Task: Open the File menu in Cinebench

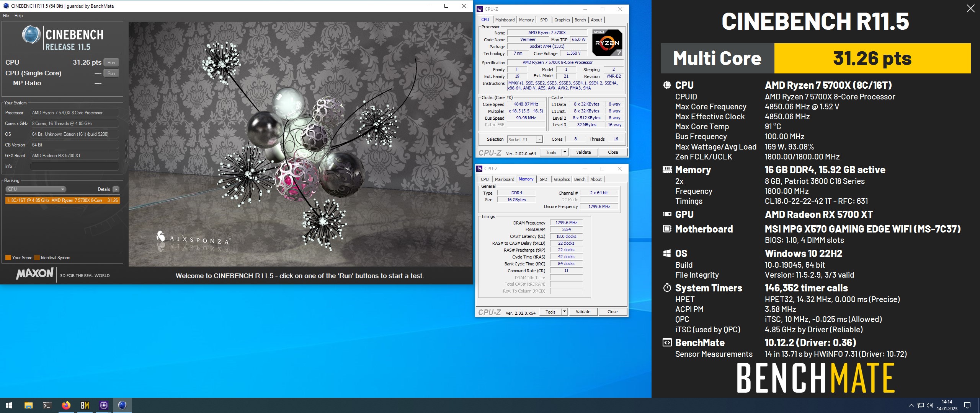Action: (6, 16)
